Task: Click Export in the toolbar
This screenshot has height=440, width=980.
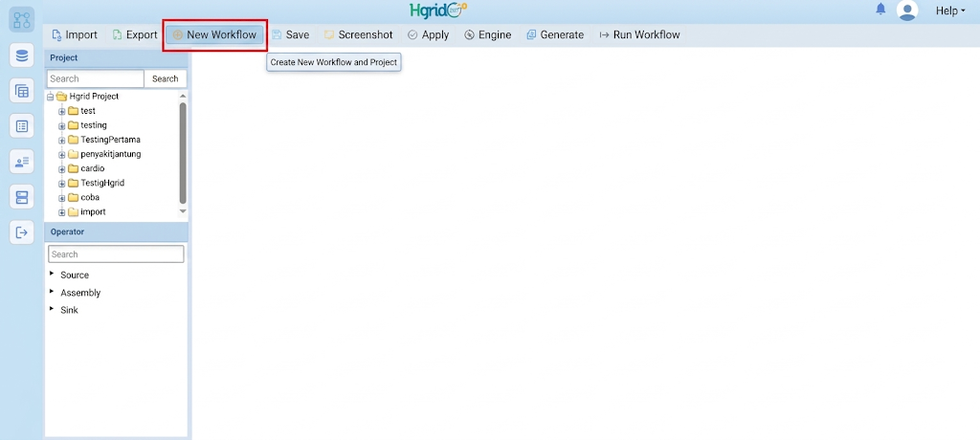Action: coord(135,35)
